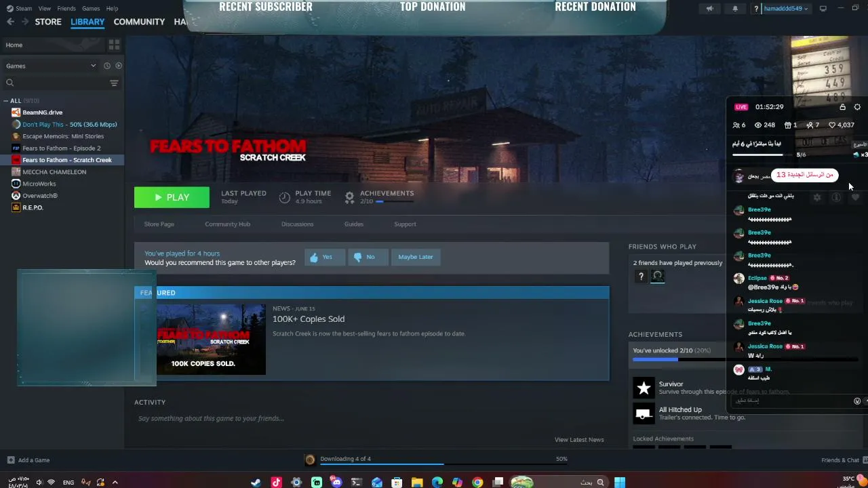Open the notifications bell
Image resolution: width=868 pixels, height=488 pixels.
(735, 9)
